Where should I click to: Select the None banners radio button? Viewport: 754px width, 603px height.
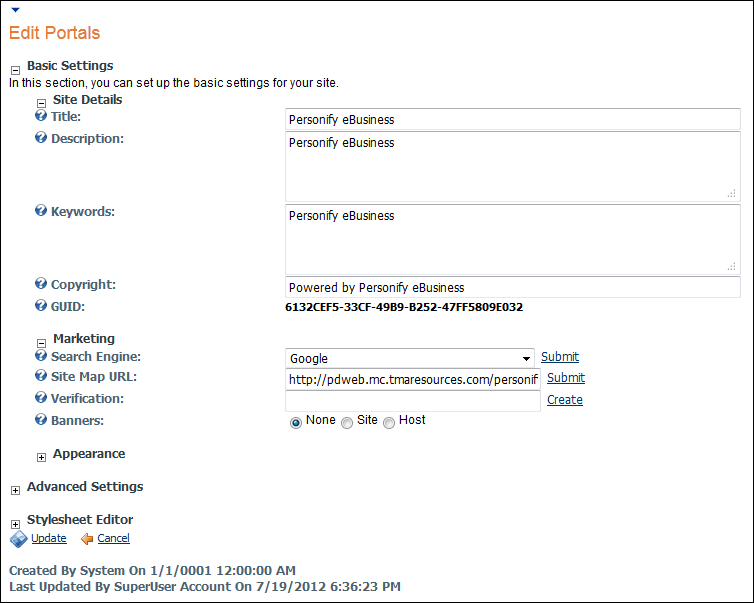coord(296,423)
